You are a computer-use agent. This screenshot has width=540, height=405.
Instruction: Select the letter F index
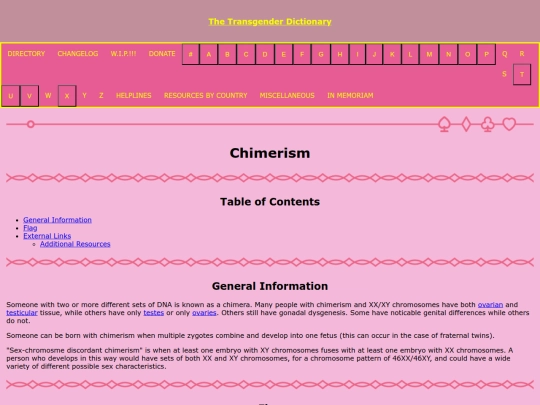coord(302,54)
